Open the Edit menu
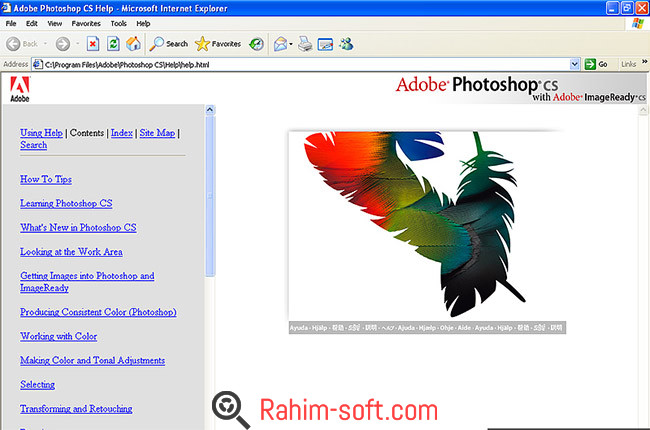Viewport: 650px width, 430px height. [32, 24]
